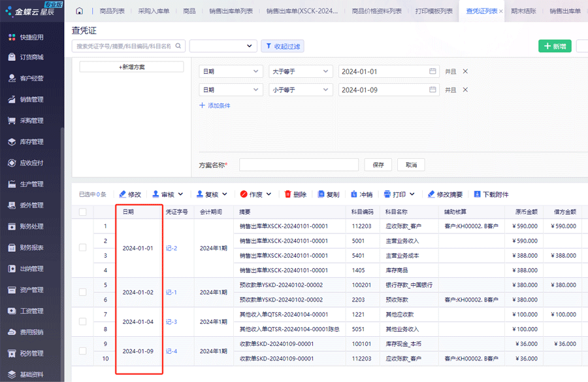The height and width of the screenshot is (382, 588).
Task: Expand the 审核 dropdown arrow
Action: coord(181,194)
